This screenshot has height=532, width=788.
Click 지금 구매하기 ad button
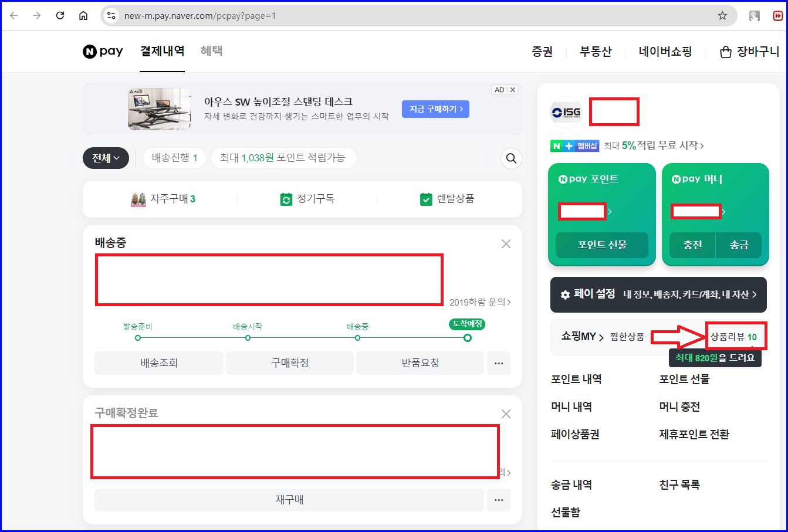point(435,109)
